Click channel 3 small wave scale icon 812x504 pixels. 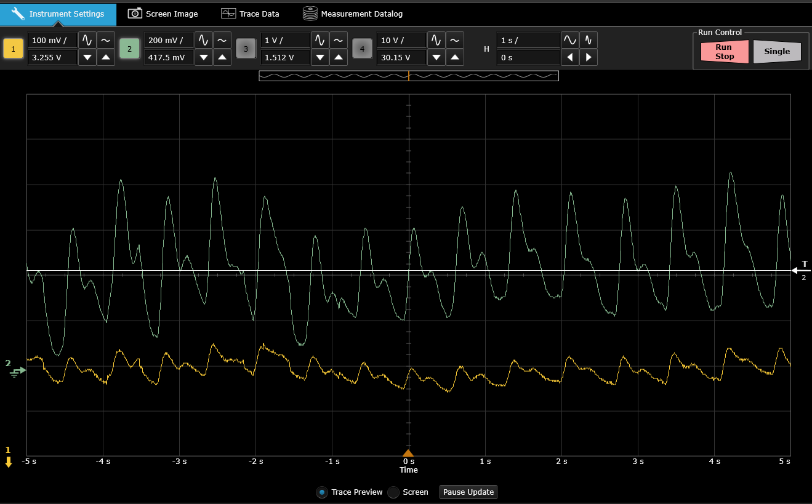[339, 40]
